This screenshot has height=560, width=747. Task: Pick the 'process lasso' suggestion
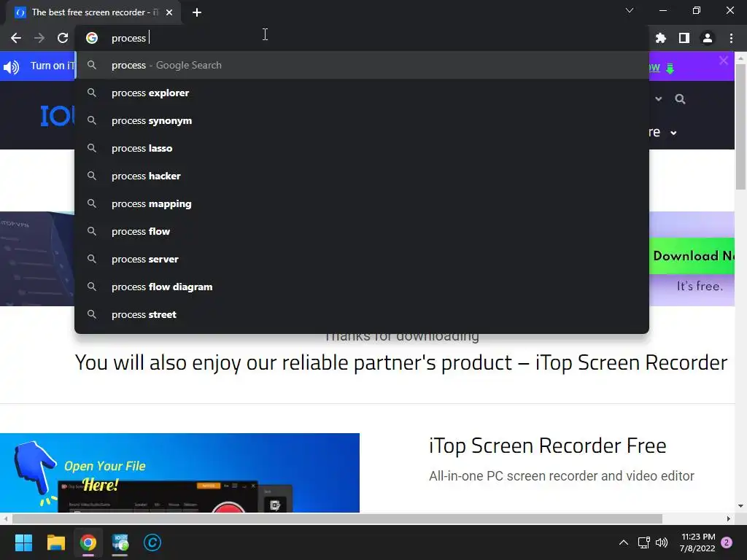coord(362,148)
